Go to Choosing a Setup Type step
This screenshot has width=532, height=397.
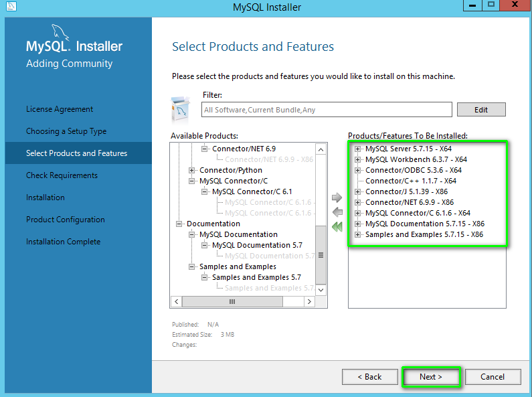[66, 131]
